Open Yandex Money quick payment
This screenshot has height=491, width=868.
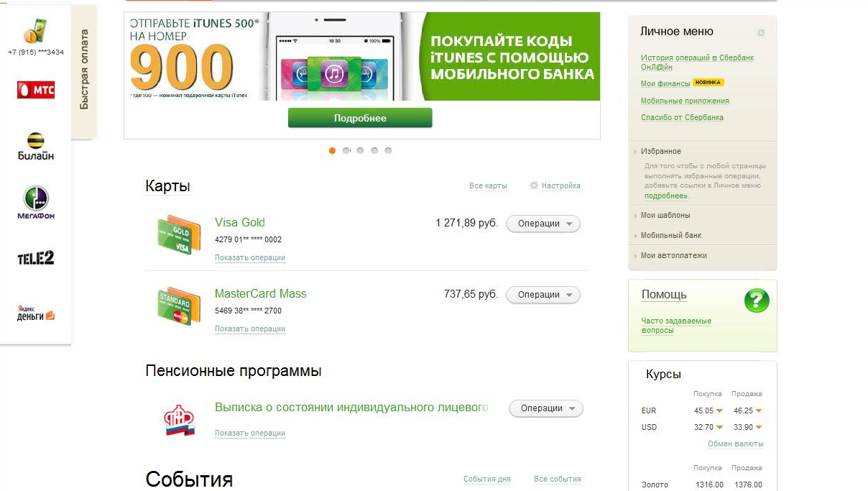click(x=36, y=313)
